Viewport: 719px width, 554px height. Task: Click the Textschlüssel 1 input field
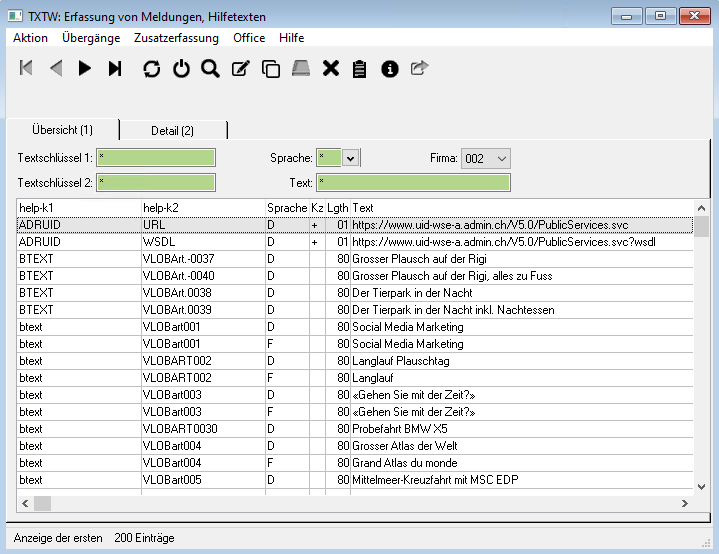coord(156,158)
